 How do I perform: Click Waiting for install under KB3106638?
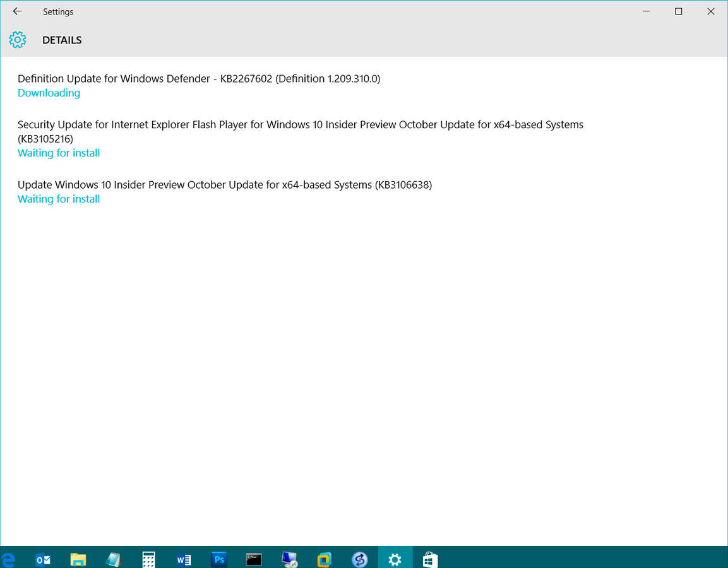tap(59, 199)
